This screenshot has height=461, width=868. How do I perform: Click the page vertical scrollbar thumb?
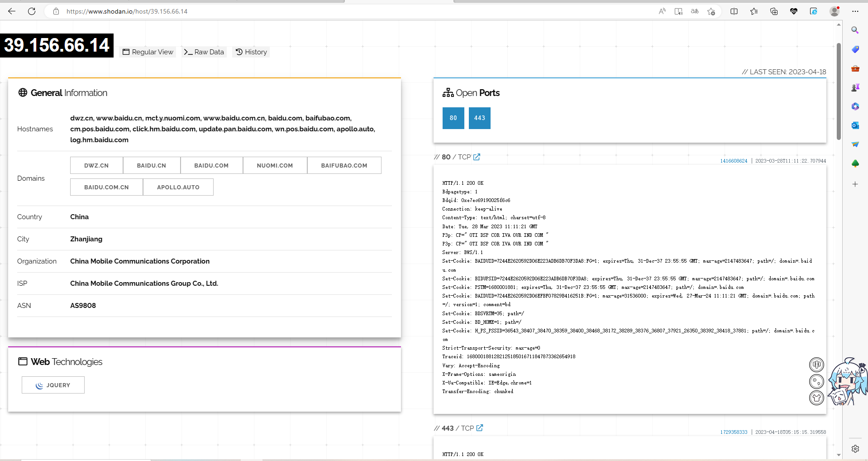point(839,91)
